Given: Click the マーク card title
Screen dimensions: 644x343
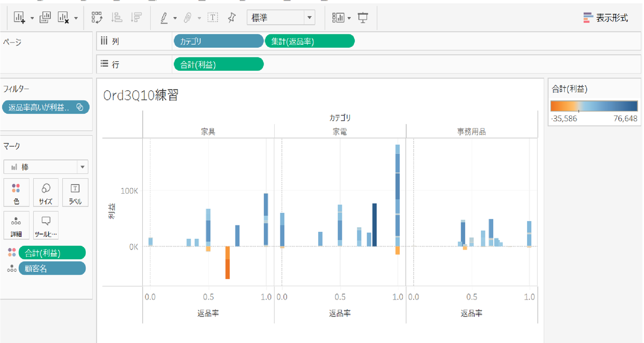Looking at the screenshot, I should [12, 145].
